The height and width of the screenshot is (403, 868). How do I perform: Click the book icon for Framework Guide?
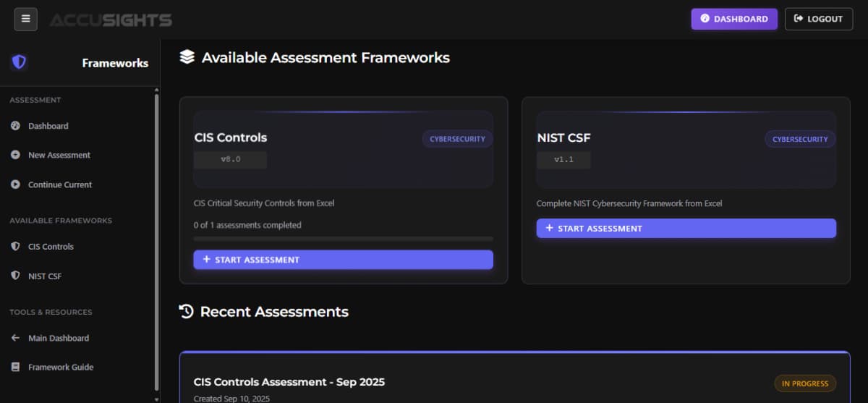pos(15,367)
